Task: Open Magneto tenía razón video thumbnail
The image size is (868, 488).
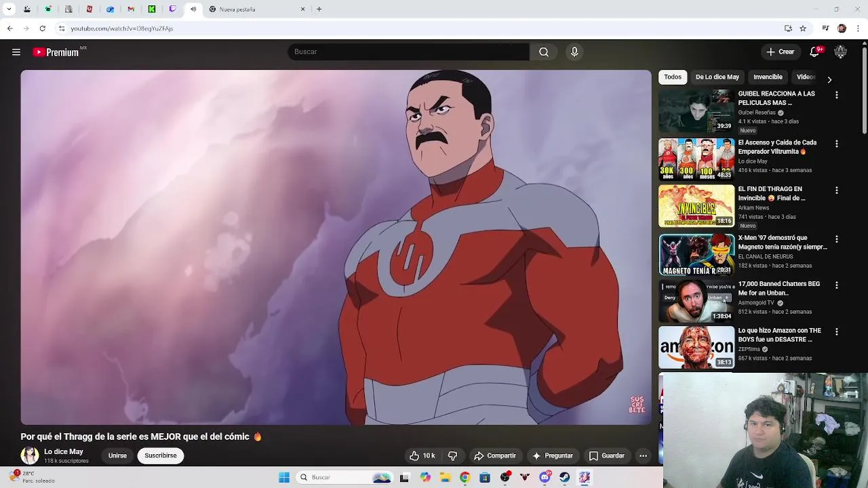Action: [x=696, y=255]
